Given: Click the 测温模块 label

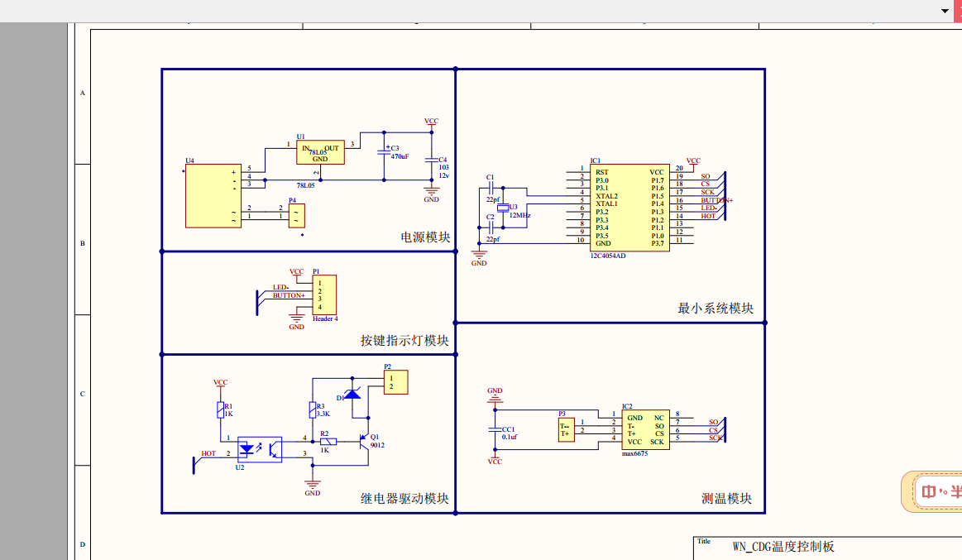Looking at the screenshot, I should point(726,499).
